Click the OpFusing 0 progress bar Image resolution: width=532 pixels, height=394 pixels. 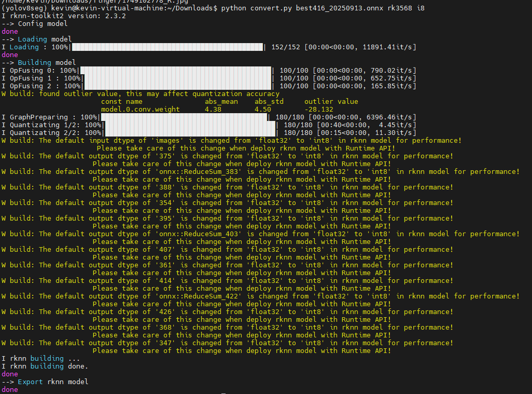(176, 70)
